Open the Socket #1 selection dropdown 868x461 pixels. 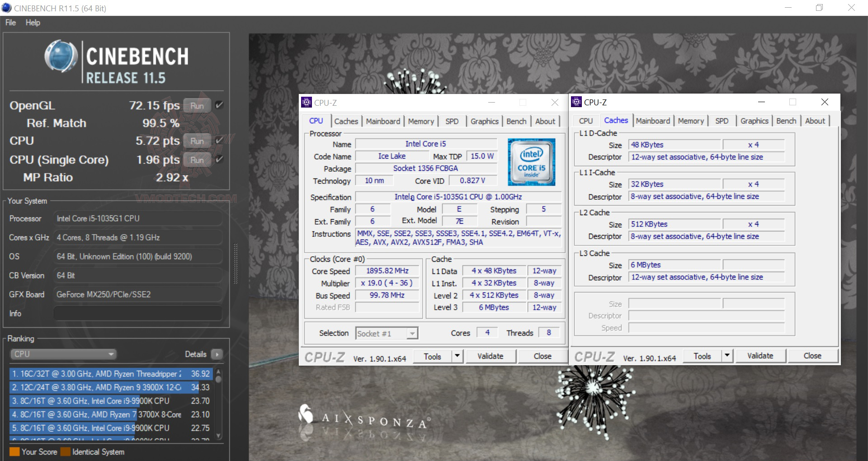click(387, 334)
